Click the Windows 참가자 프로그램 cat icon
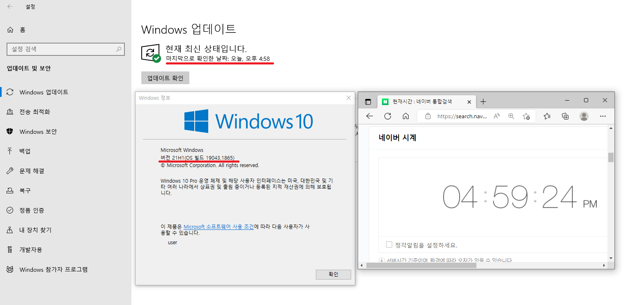644x305 pixels. (10, 269)
